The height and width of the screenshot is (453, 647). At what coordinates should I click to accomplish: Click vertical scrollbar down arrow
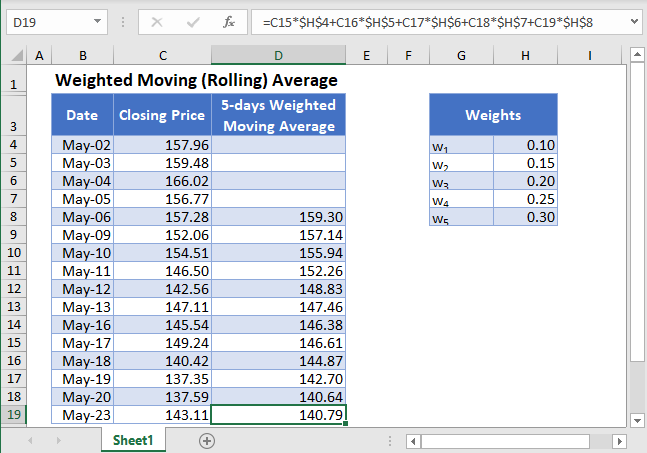coord(637,420)
